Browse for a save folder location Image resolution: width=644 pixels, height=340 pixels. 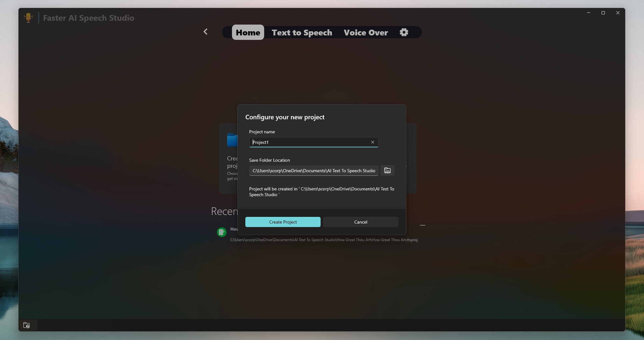click(x=387, y=171)
